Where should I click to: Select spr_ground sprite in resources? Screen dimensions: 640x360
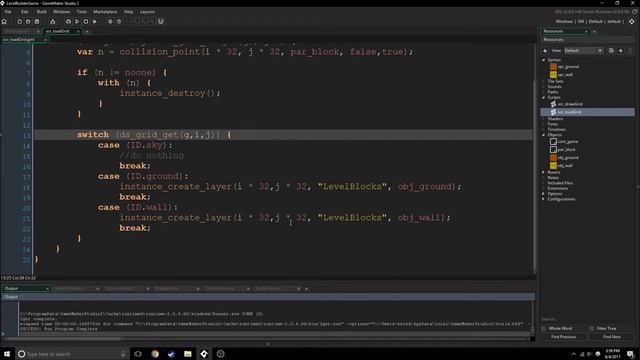click(x=568, y=67)
